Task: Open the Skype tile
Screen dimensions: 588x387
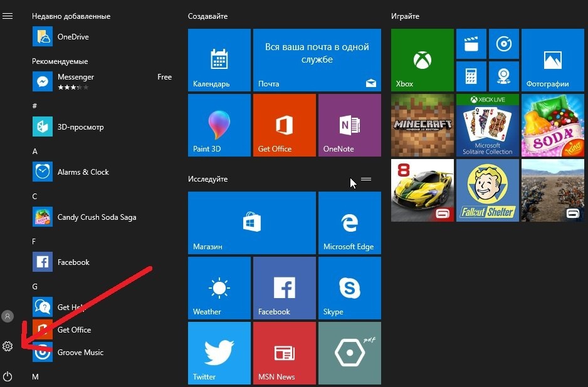Action: pos(349,288)
